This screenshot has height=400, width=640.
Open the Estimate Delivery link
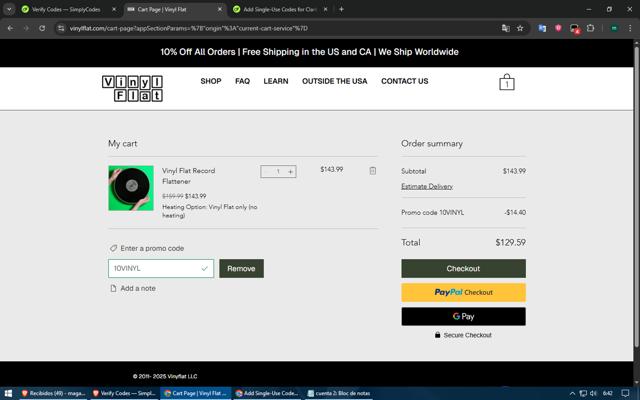(x=427, y=186)
